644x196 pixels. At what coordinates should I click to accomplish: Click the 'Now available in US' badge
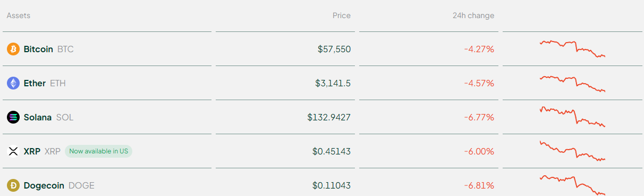pos(99,151)
